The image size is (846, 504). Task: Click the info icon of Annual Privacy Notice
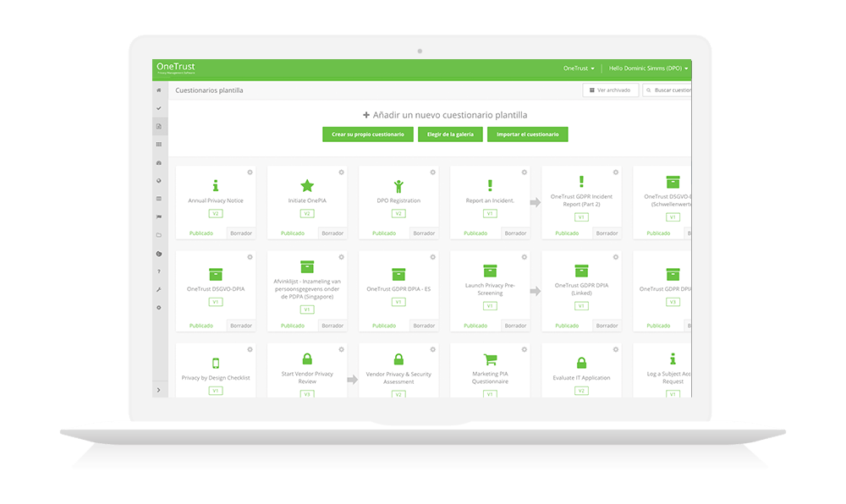pos(216,186)
